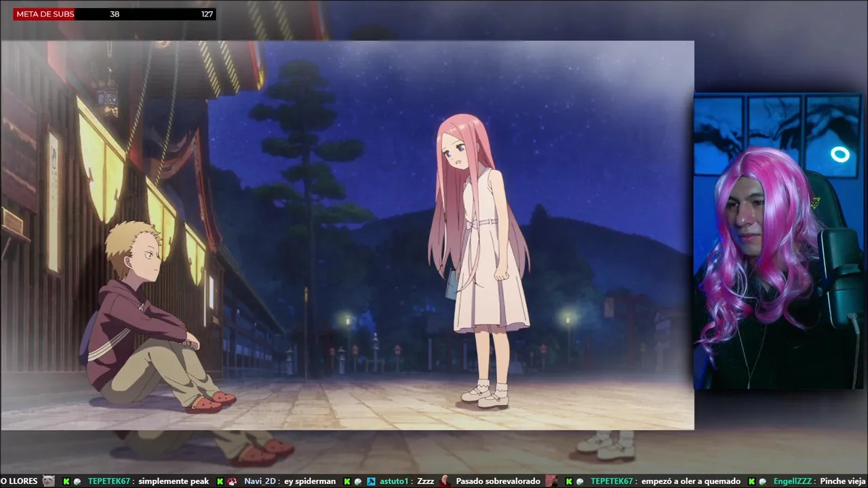This screenshot has width=868, height=488.
Task: Click the emote after "Pasado sobrevalorado"
Action: pyautogui.click(x=551, y=481)
